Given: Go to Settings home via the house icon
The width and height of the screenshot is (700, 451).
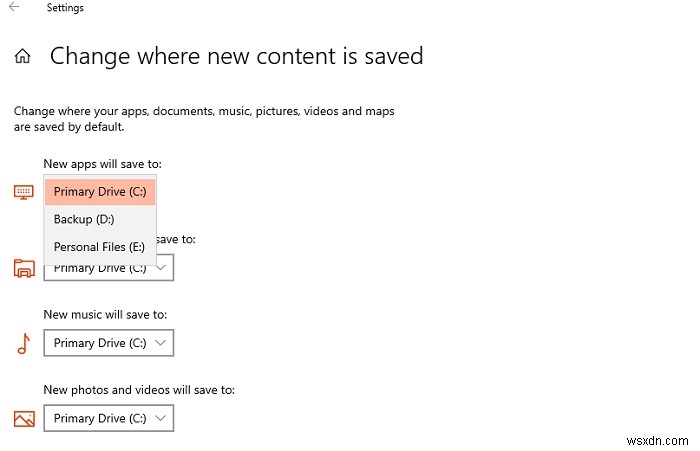Looking at the screenshot, I should click(22, 57).
